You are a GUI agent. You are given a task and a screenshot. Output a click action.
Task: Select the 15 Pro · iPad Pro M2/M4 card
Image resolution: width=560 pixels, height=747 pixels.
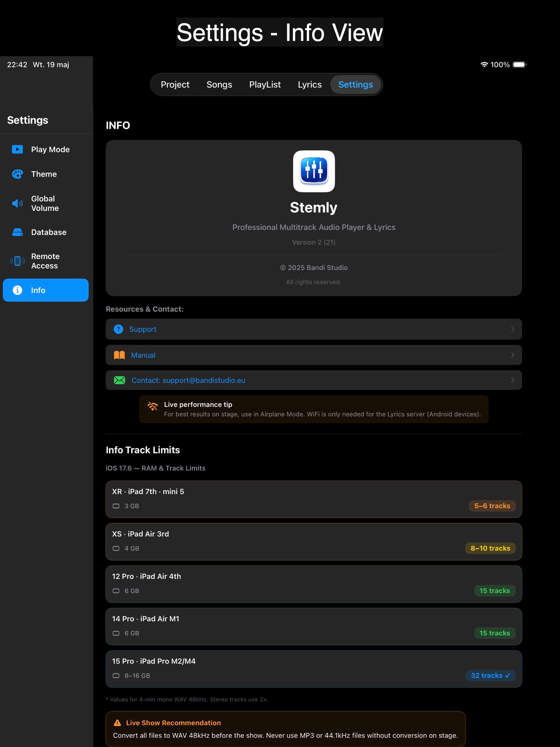pyautogui.click(x=314, y=669)
